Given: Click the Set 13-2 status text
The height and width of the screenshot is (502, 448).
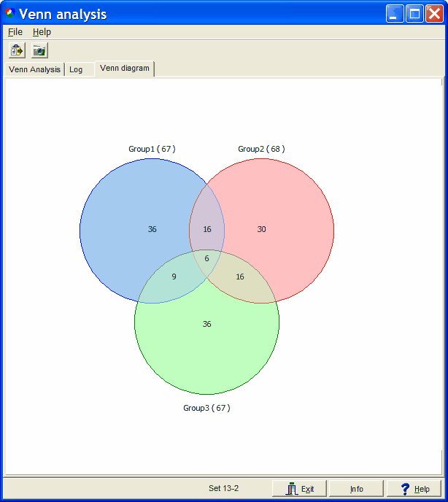Looking at the screenshot, I should tap(223, 488).
